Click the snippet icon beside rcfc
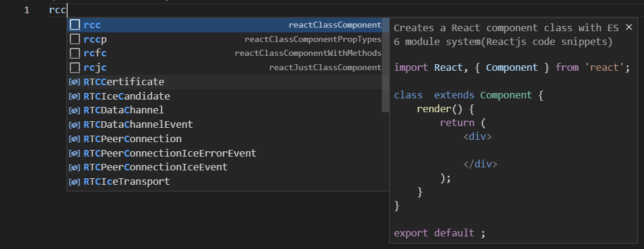 [x=75, y=53]
